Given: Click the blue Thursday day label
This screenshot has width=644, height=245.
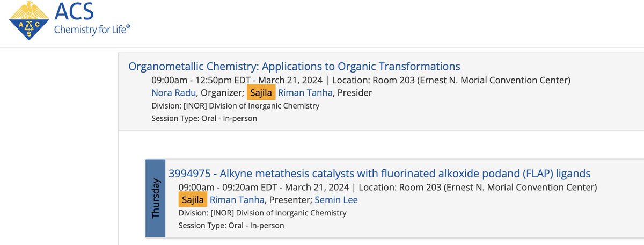Looking at the screenshot, I should [156, 198].
